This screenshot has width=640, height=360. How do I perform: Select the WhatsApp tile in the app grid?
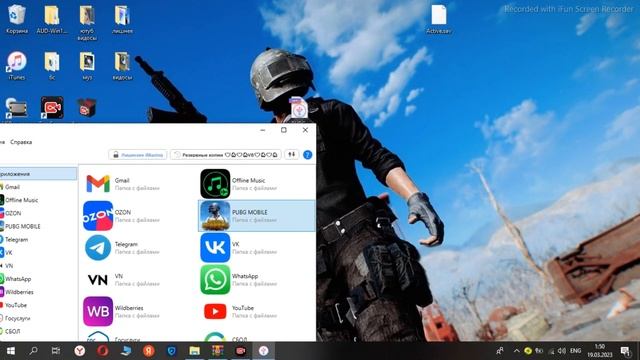257,279
